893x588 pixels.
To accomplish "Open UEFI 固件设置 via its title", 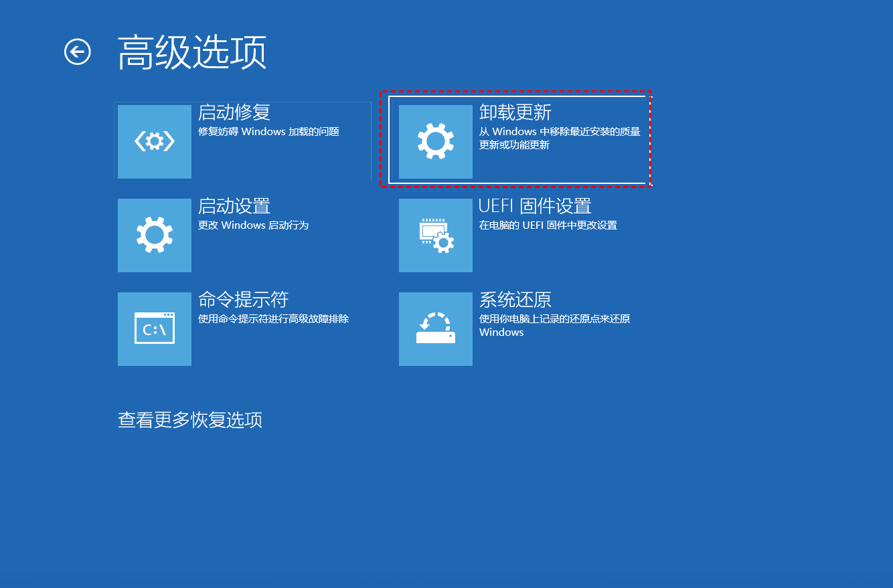I will click(x=535, y=206).
